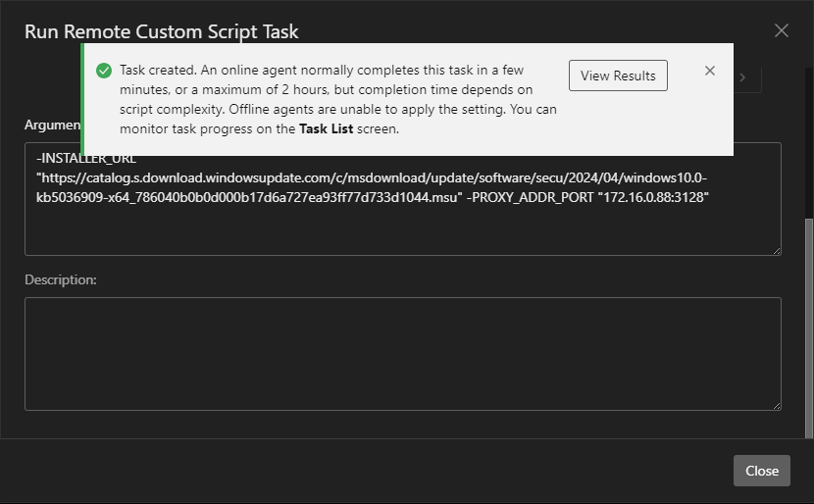Place cursor on the -INSTALLER_URL parameter
The height and width of the screenshot is (504, 814).
point(86,158)
